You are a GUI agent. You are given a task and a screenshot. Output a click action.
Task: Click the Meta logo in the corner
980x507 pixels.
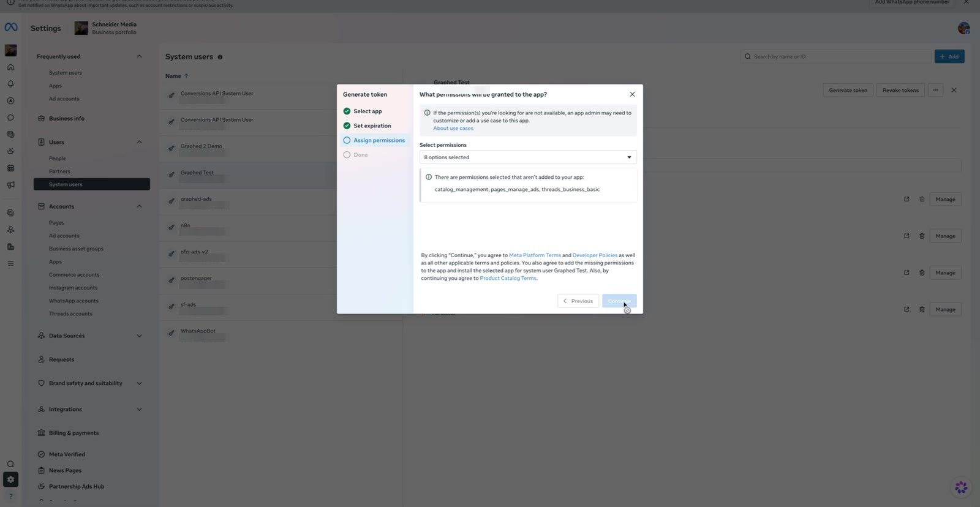(x=11, y=28)
